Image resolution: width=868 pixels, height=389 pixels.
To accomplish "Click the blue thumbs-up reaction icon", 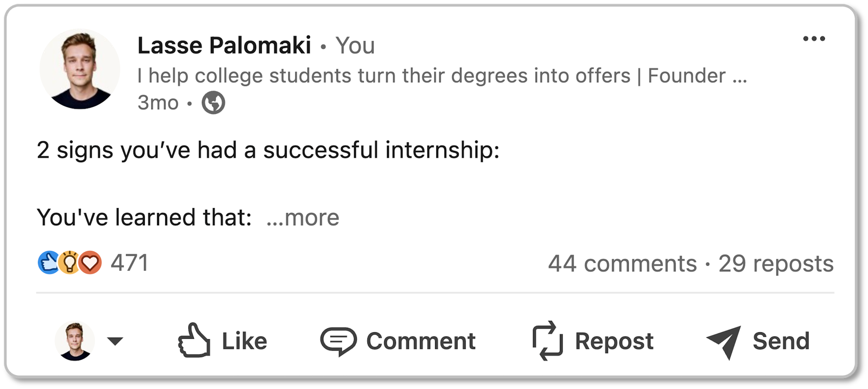I will coord(49,262).
